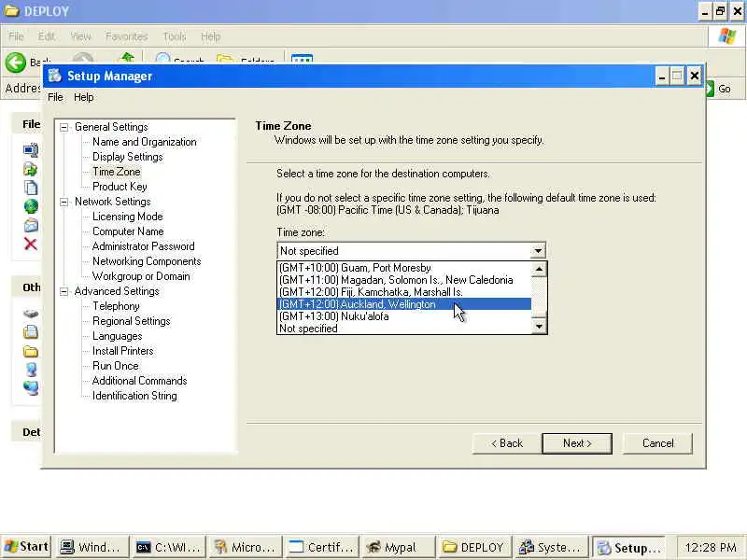This screenshot has height=560, width=747.
Task: Select Additional Commands tree item
Action: (139, 381)
